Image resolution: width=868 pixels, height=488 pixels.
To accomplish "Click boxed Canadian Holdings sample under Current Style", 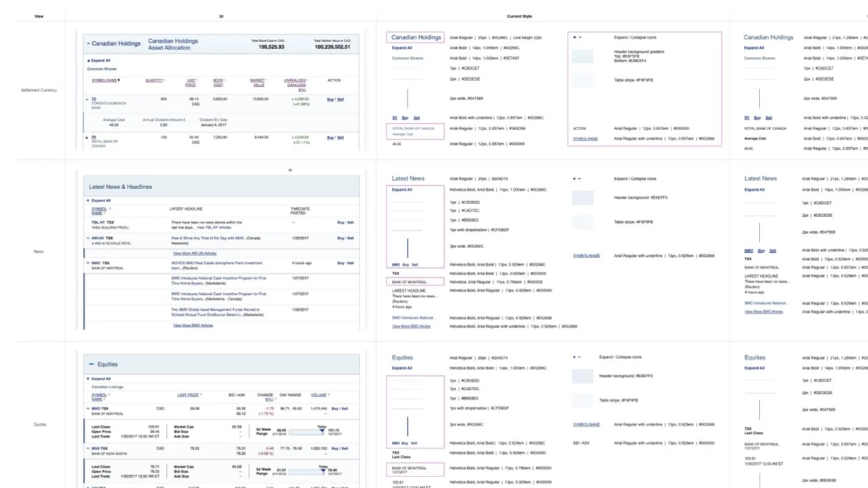I will (x=416, y=37).
